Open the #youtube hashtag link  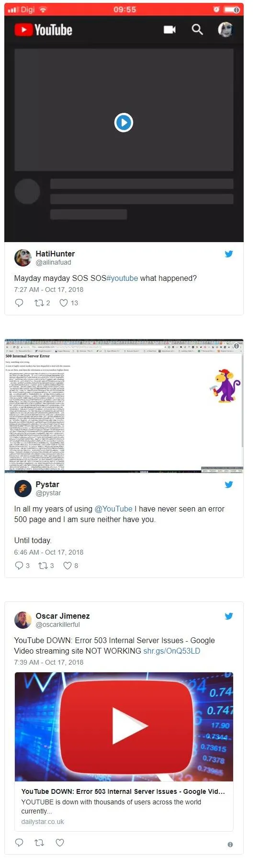tap(122, 278)
